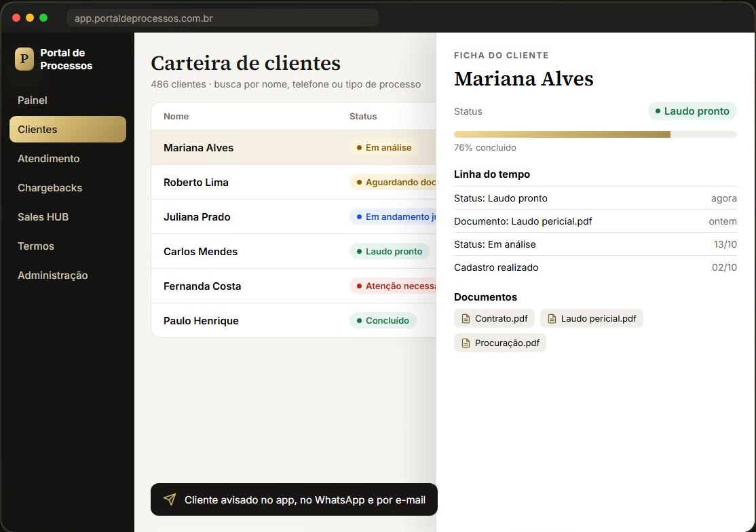Click the FICHA DO CLIENTE label
This screenshot has width=756, height=532.
[x=502, y=56]
